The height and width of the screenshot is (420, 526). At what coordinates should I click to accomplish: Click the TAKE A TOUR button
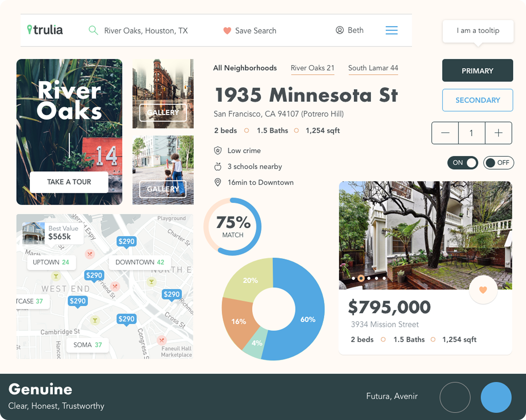click(x=69, y=182)
